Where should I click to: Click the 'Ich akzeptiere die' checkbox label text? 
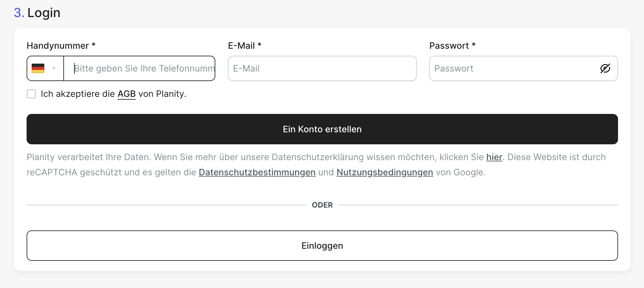point(78,94)
